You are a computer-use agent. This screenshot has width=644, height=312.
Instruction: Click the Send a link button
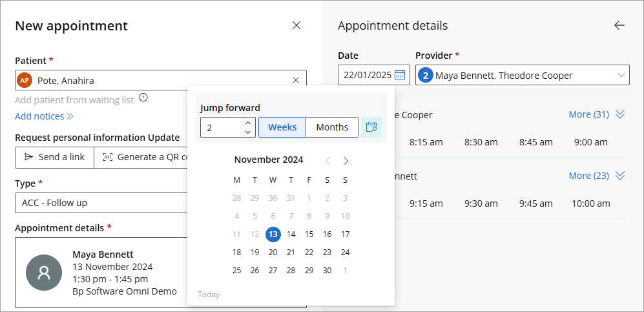(x=55, y=157)
